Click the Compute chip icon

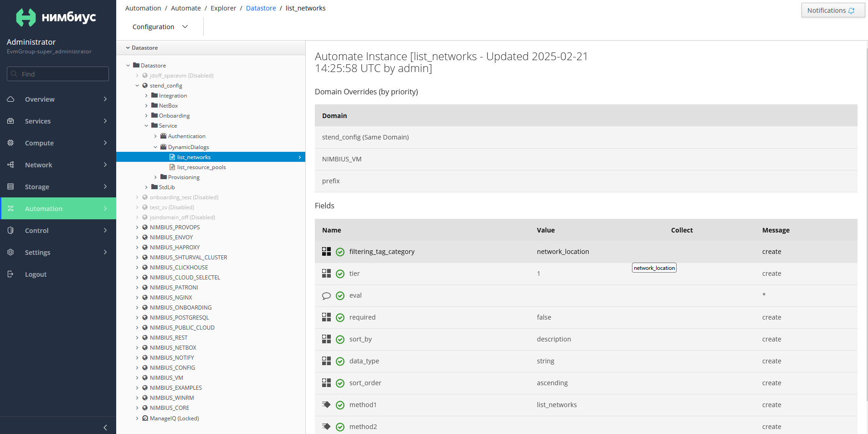click(10, 143)
